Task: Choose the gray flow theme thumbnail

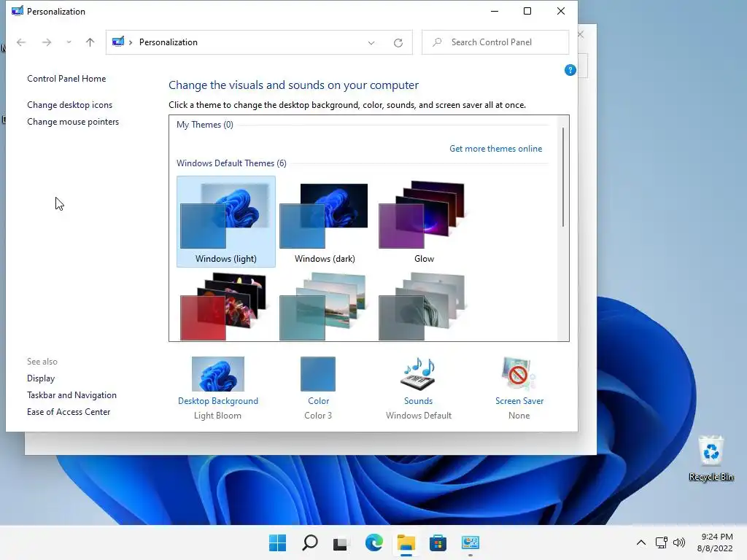Action: coord(421,307)
